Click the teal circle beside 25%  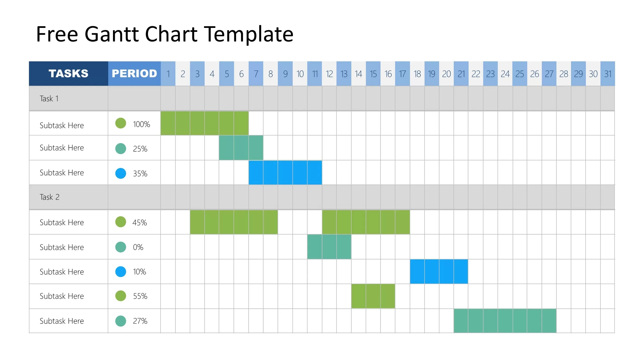(121, 148)
